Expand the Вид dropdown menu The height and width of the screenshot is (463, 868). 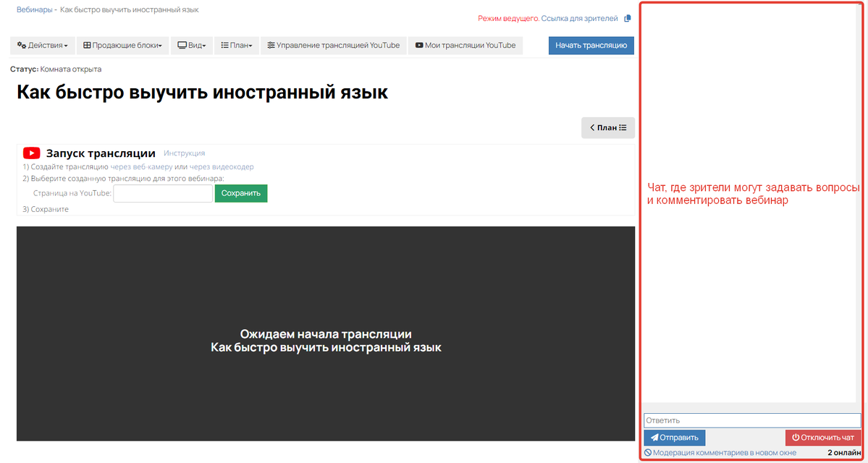(x=192, y=46)
